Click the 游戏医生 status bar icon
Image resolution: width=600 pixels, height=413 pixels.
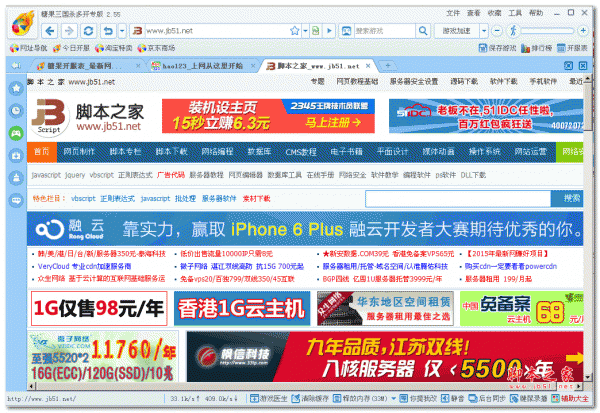pos(269,399)
